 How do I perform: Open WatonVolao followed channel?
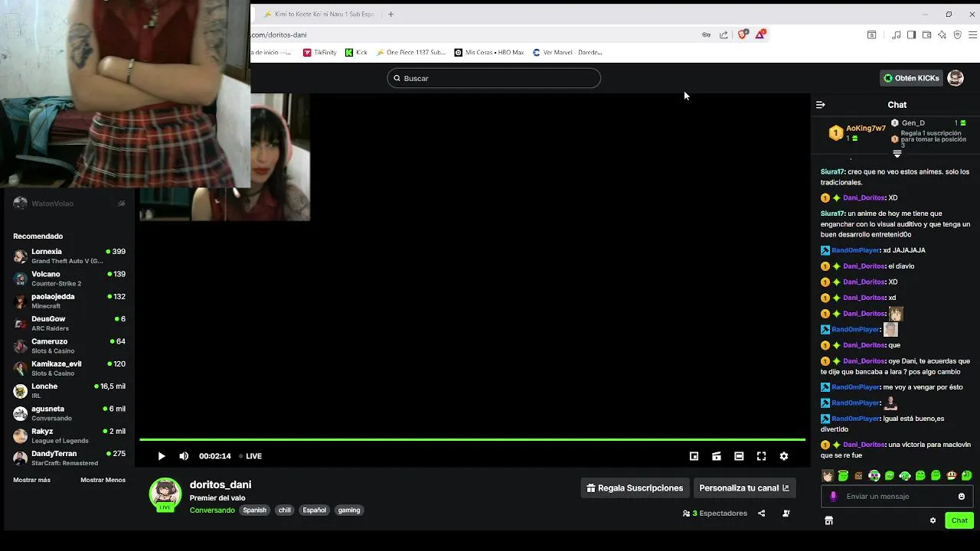coord(69,204)
